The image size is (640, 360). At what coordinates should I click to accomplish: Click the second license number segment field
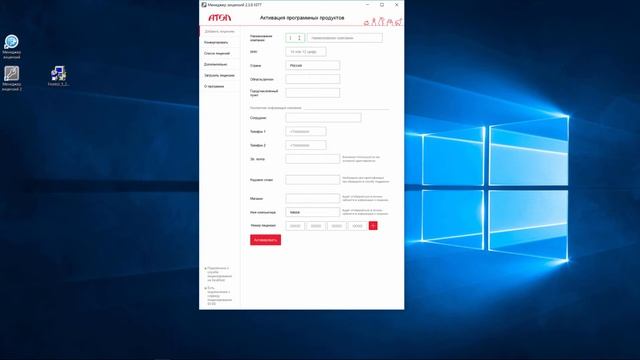click(316, 226)
